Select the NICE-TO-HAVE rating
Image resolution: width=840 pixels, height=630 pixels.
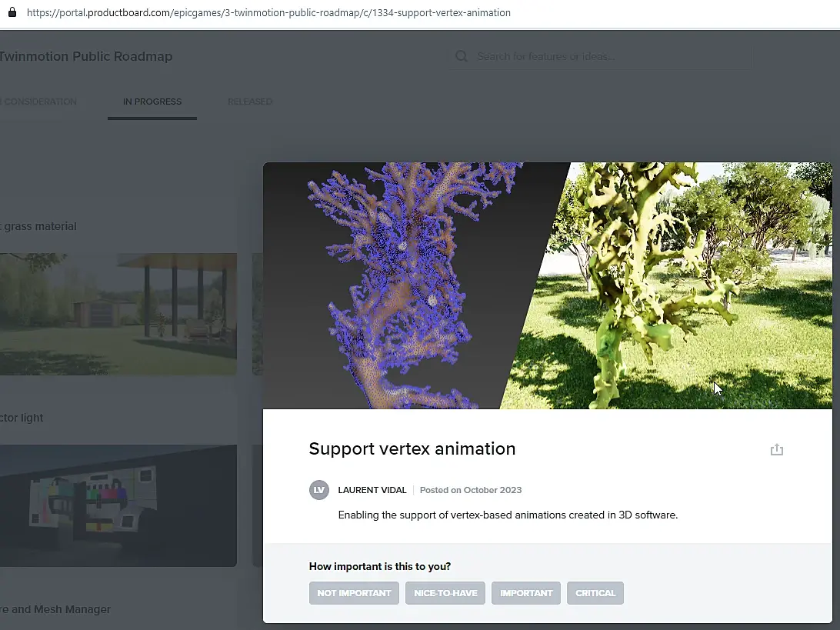tap(445, 593)
